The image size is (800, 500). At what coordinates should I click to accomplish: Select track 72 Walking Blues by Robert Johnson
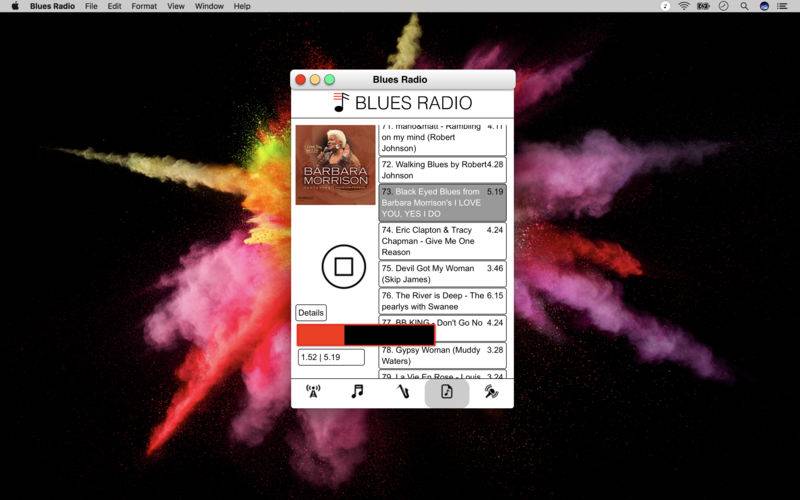pos(442,170)
